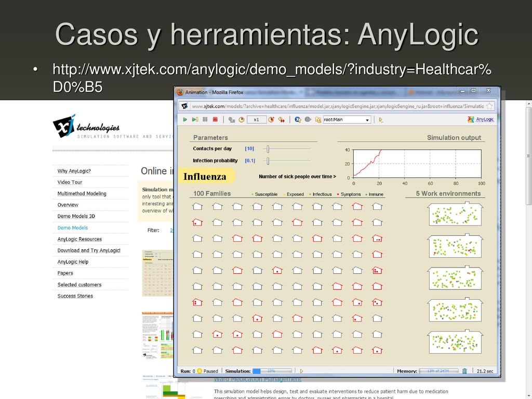Click the toolbar developer panel arrow icon
The height and width of the screenshot is (399, 532).
coord(381,120)
